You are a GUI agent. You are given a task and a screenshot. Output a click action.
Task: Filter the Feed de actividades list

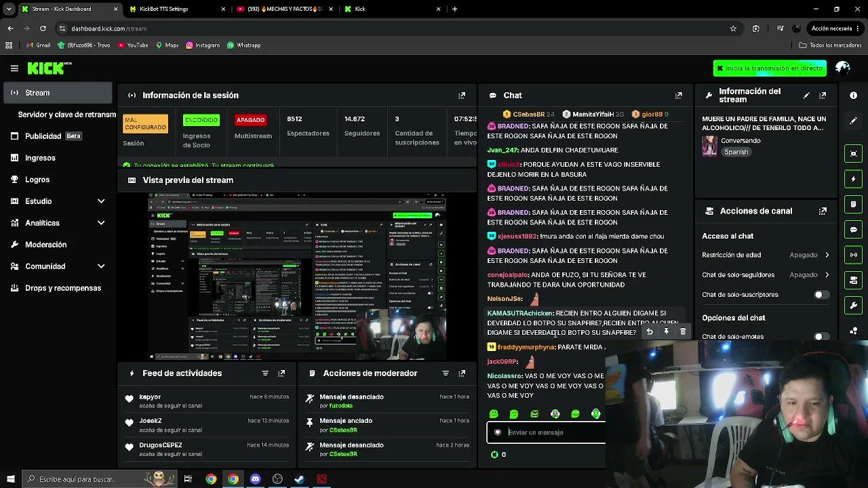coord(265,373)
